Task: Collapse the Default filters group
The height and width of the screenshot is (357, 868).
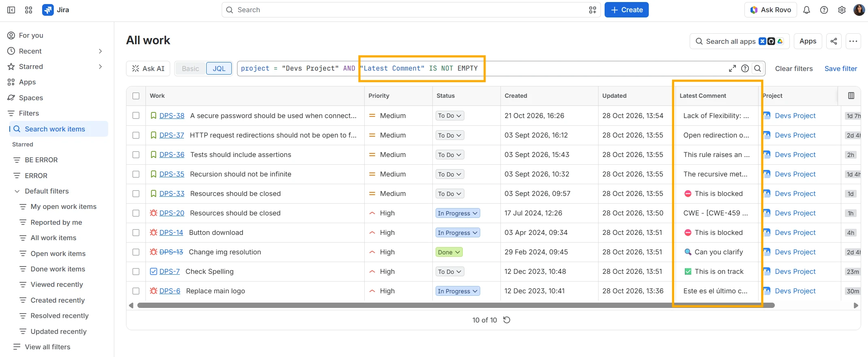Action: pos(17,191)
